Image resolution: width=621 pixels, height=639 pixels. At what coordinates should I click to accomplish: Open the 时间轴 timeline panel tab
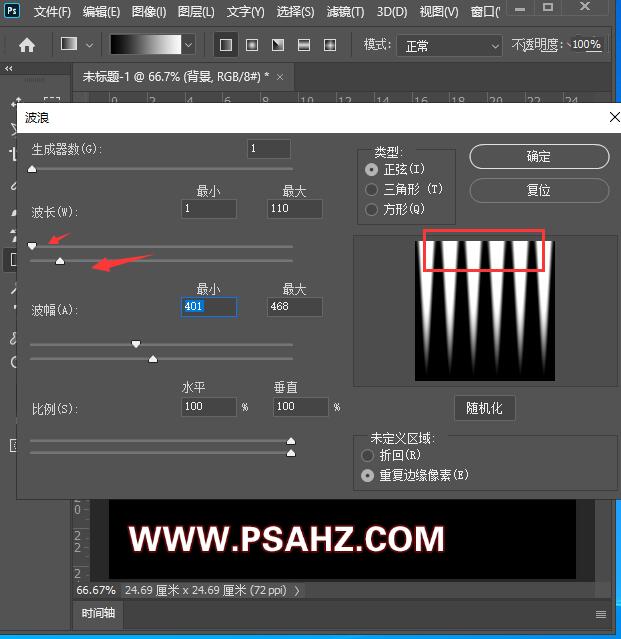click(98, 613)
